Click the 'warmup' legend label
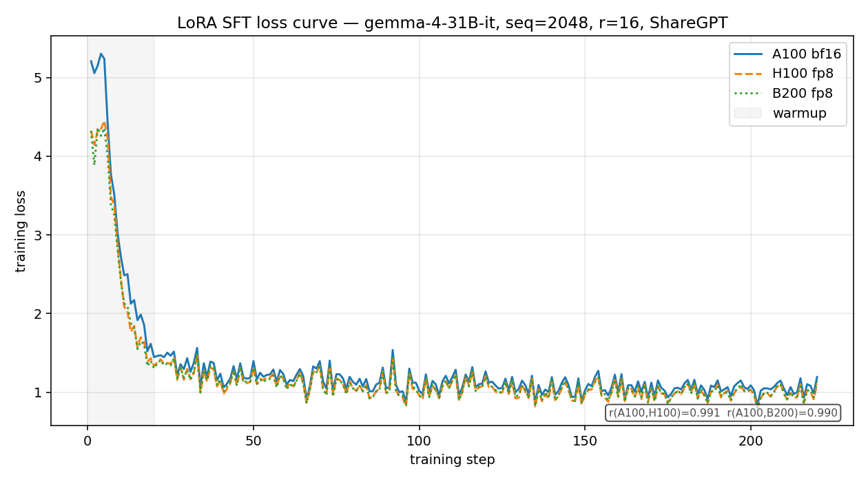Viewport: 868px width, 482px height. coord(799,113)
